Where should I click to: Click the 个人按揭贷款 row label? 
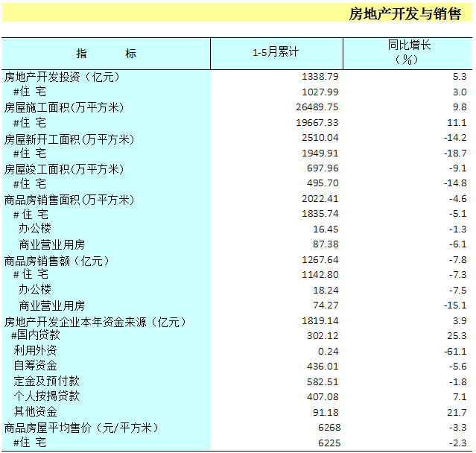(x=46, y=396)
